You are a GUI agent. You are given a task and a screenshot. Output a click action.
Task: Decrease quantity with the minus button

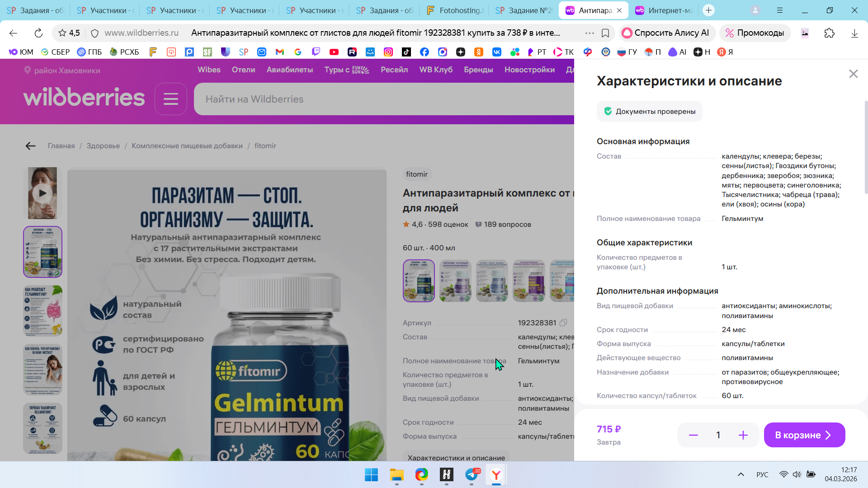pyautogui.click(x=693, y=435)
